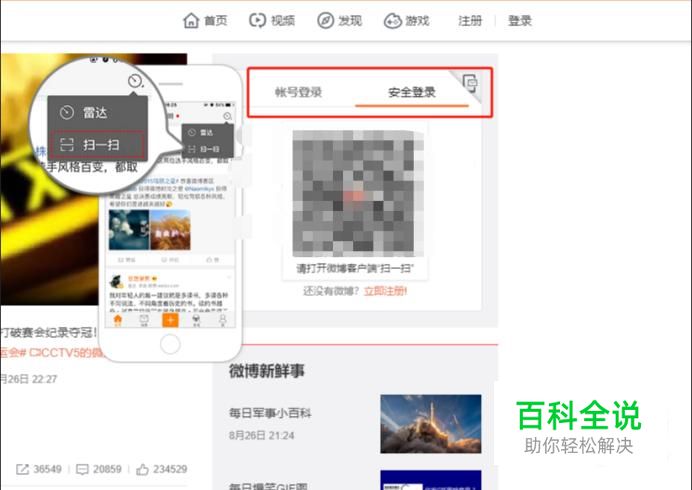
Task: Switch to the 帐号登录 tab
Action: pos(298,92)
